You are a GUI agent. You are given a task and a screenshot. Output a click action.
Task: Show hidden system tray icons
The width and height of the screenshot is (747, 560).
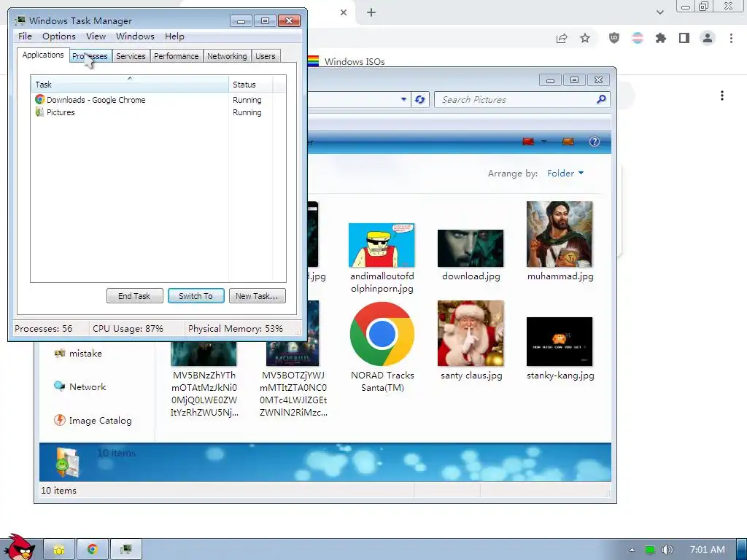(x=632, y=550)
